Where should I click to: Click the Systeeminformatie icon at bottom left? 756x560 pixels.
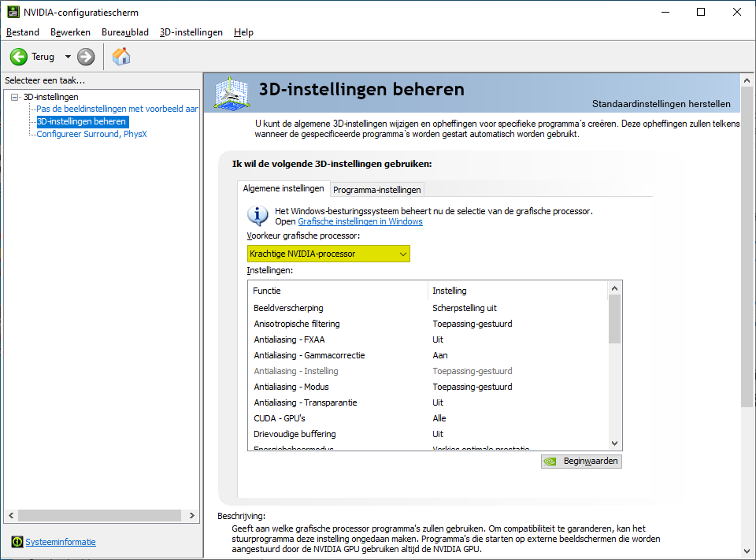[x=17, y=542]
